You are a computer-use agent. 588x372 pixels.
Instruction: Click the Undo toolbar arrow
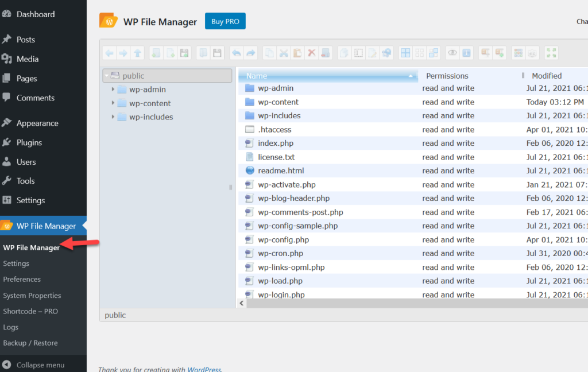[x=236, y=53]
